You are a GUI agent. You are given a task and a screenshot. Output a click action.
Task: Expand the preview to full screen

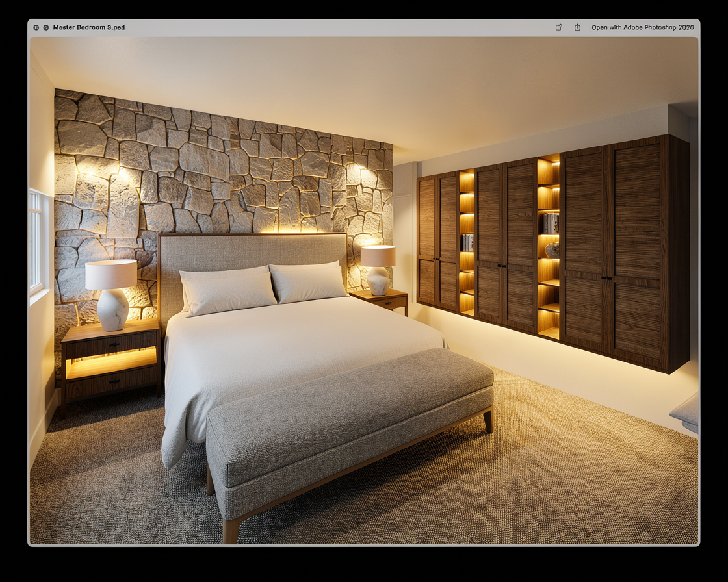point(45,27)
